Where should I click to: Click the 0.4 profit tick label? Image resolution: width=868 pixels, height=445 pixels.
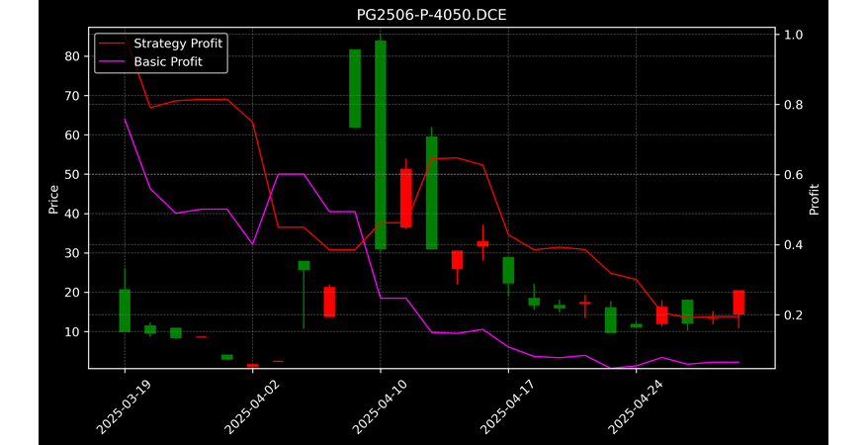(792, 244)
